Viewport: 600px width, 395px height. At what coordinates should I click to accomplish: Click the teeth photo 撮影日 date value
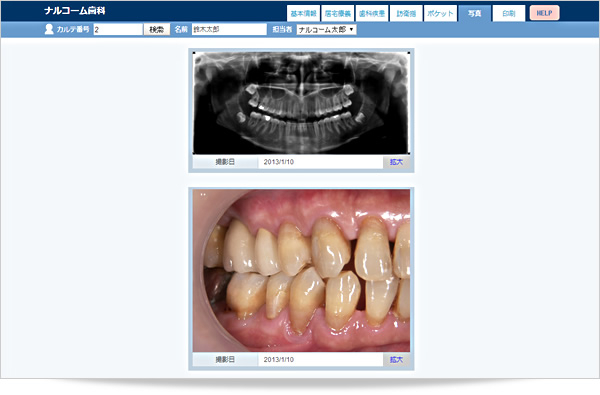(x=279, y=359)
